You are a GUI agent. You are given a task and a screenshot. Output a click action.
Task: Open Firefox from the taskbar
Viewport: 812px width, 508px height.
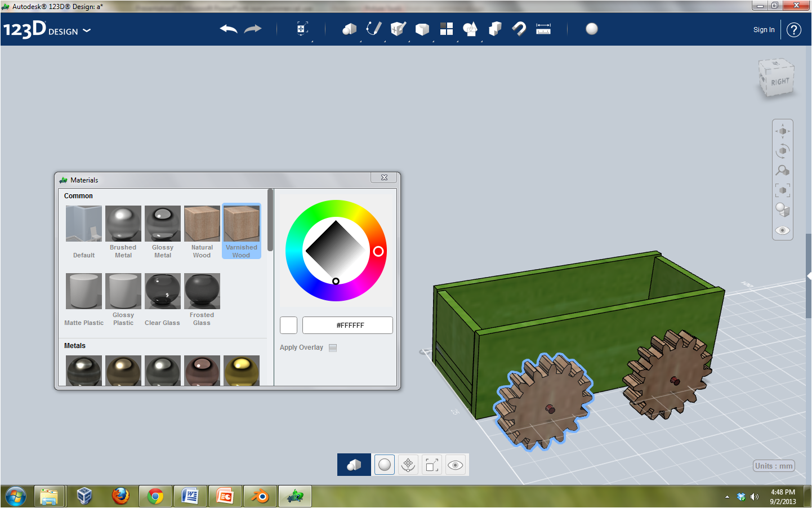click(121, 496)
